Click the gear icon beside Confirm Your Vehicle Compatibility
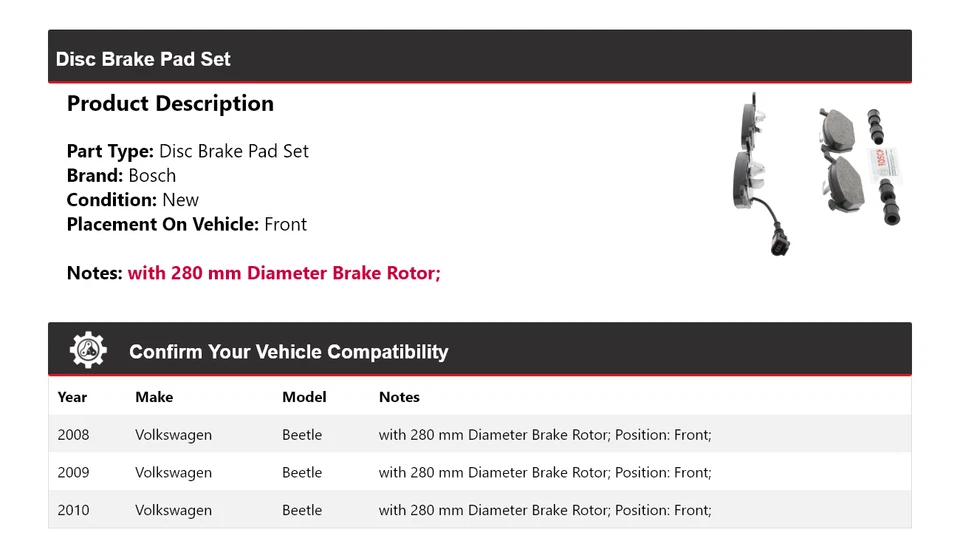This screenshot has width=960, height=558. [x=88, y=350]
